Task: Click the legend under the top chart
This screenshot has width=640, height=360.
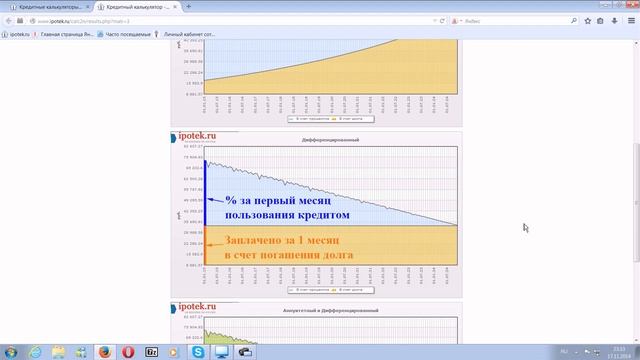Action: pos(331,119)
